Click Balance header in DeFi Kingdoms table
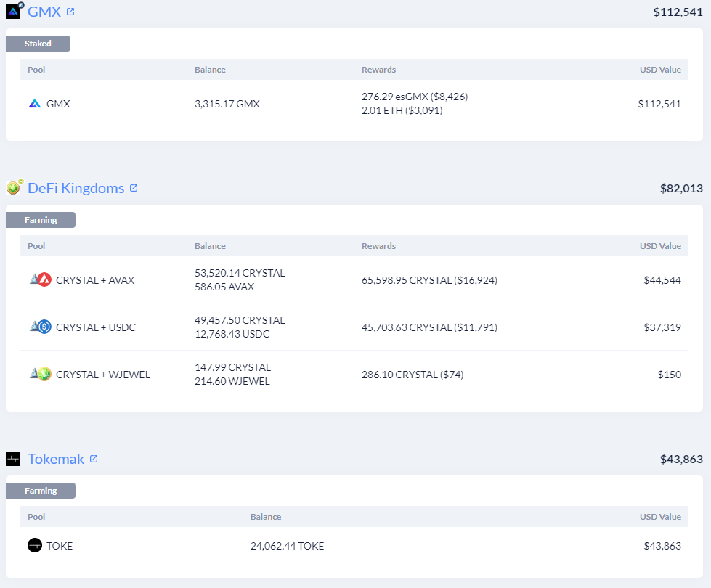The width and height of the screenshot is (711, 588). point(210,245)
